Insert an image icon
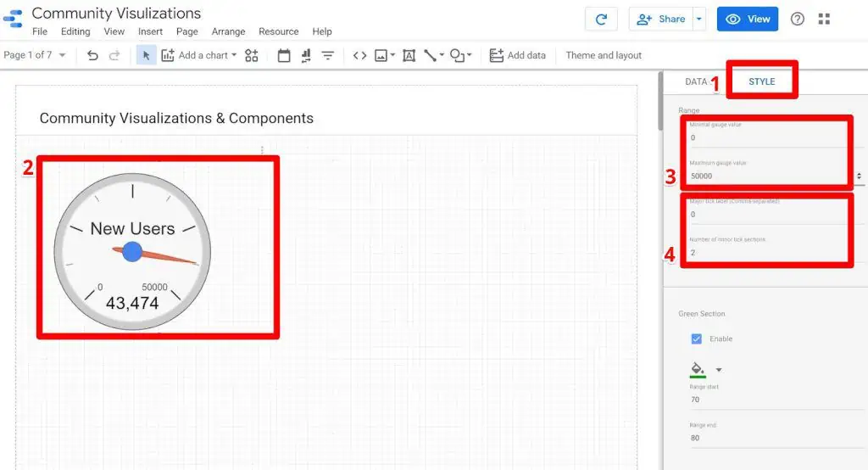This screenshot has width=868, height=470. click(x=381, y=55)
